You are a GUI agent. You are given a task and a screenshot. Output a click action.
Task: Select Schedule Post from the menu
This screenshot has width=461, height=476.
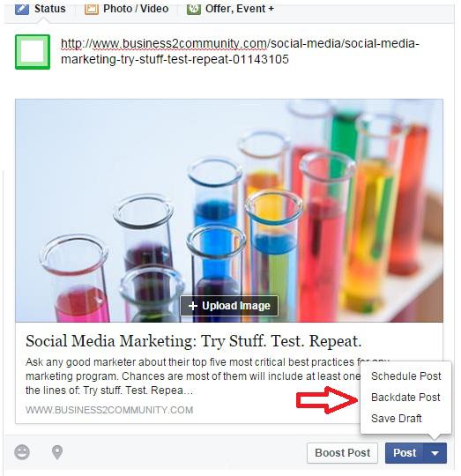[x=405, y=376]
